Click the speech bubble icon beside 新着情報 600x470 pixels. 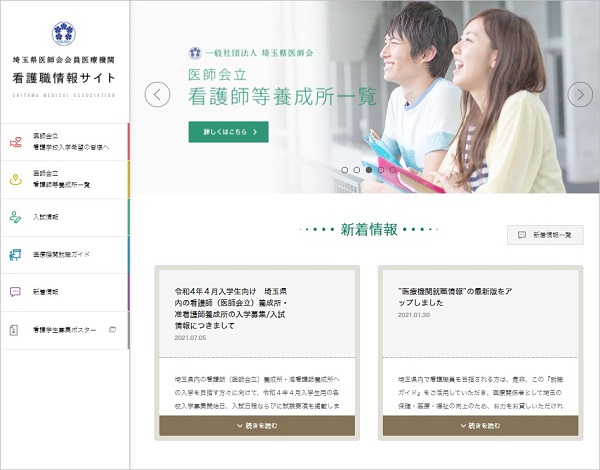click(x=14, y=292)
